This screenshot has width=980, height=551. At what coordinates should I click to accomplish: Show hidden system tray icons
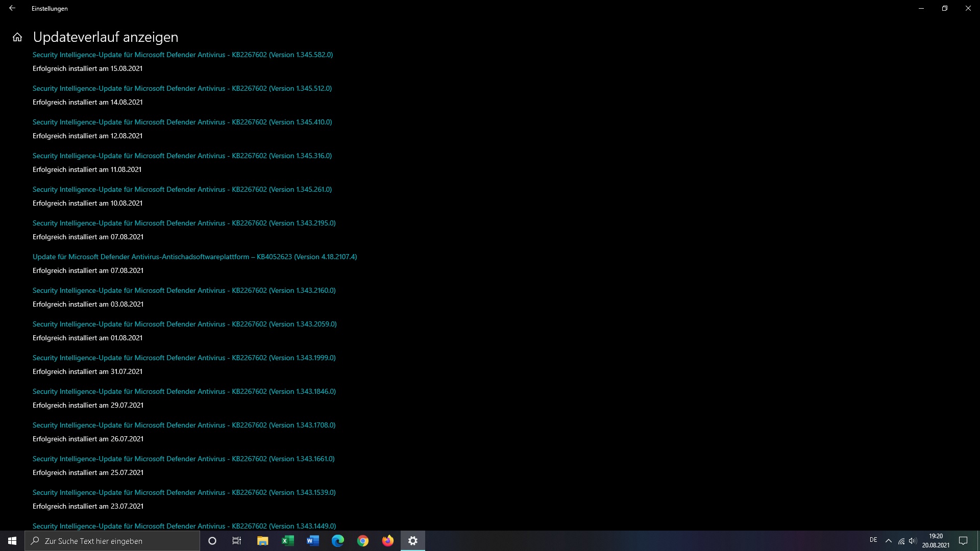point(889,541)
